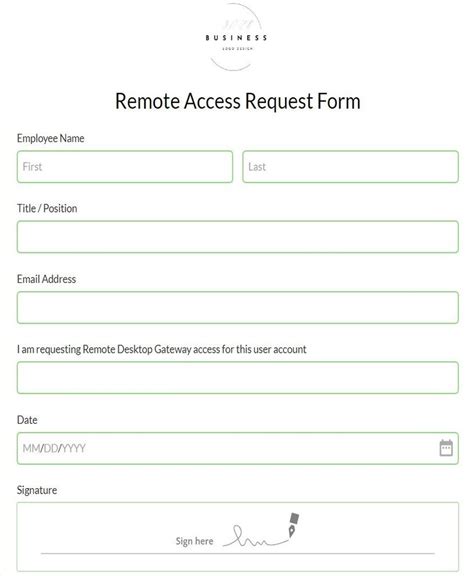Screen dimensions: 474x576
Task: Open the calendar date picker icon
Action: point(446,448)
